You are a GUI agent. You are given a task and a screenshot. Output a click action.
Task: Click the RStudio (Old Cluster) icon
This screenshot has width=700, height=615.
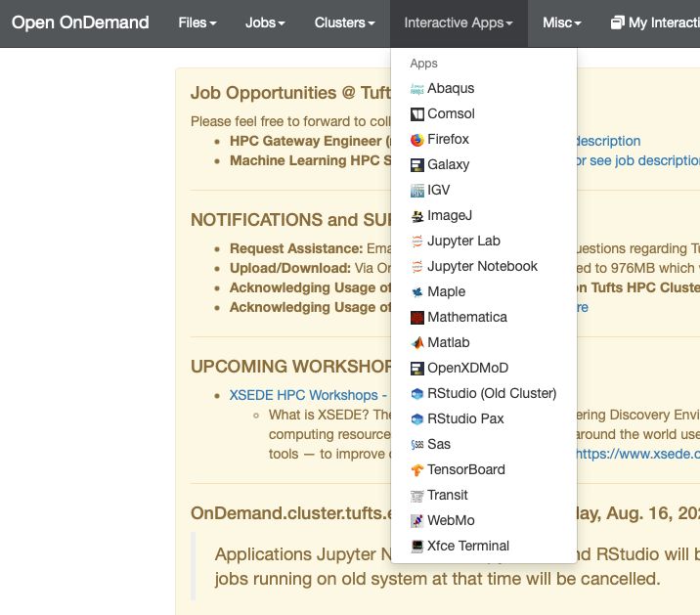416,394
